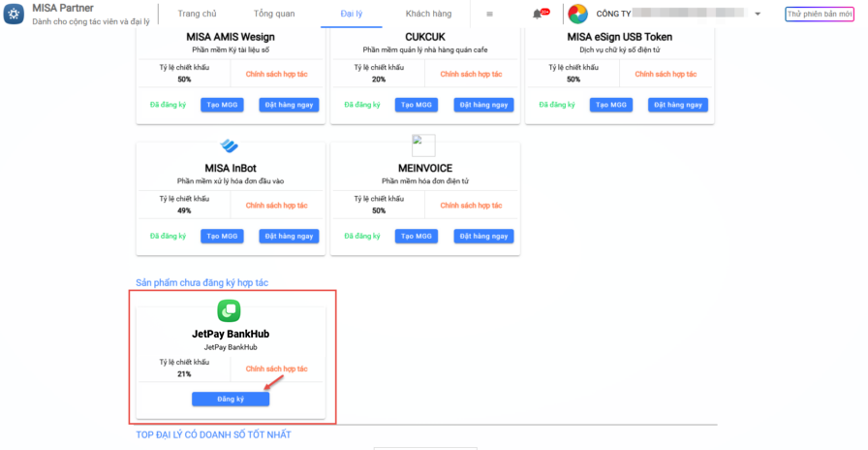Viewport: 868px width, 450px height.
Task: Open the notification bell
Action: tap(537, 14)
